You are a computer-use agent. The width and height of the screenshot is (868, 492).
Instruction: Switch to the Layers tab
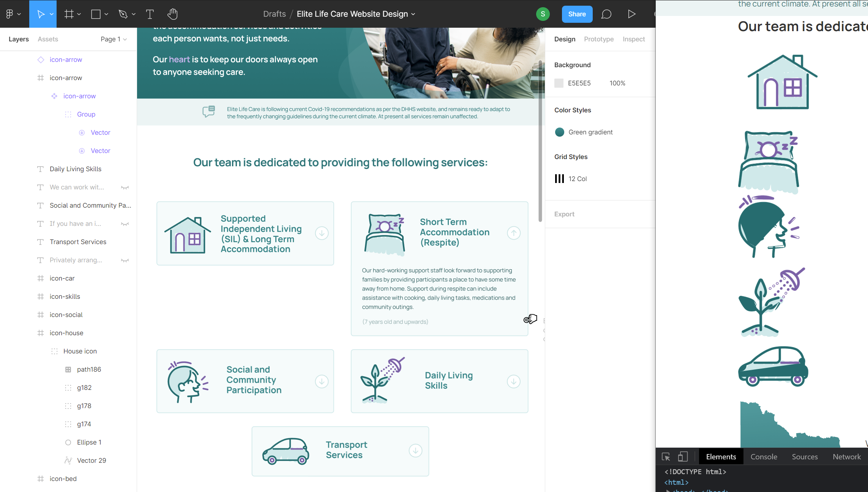pos(19,39)
